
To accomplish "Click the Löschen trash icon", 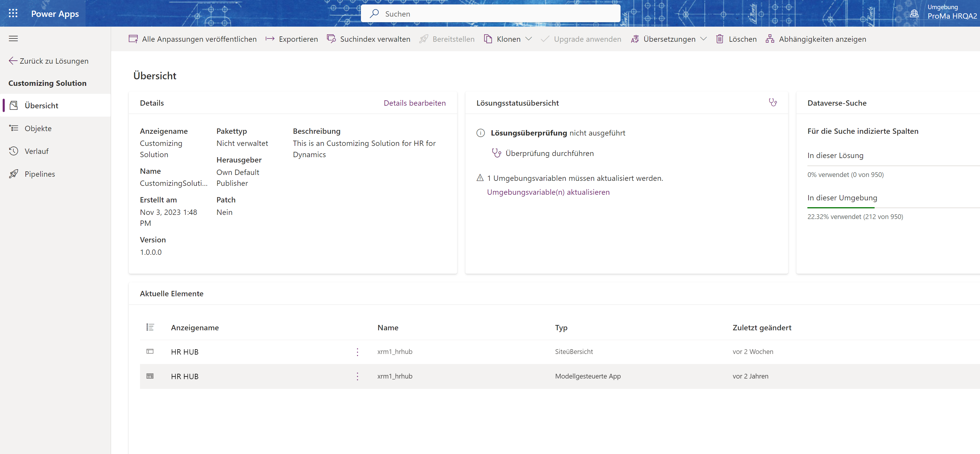I will tap(719, 39).
